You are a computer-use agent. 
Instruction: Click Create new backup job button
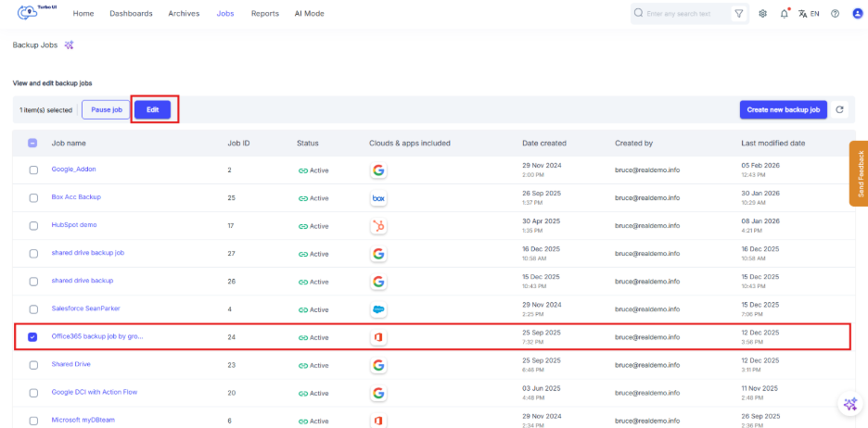(783, 109)
